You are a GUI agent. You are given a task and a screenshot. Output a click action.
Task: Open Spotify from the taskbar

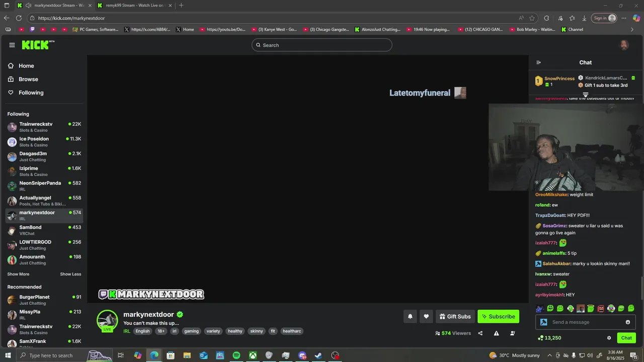pos(236,355)
